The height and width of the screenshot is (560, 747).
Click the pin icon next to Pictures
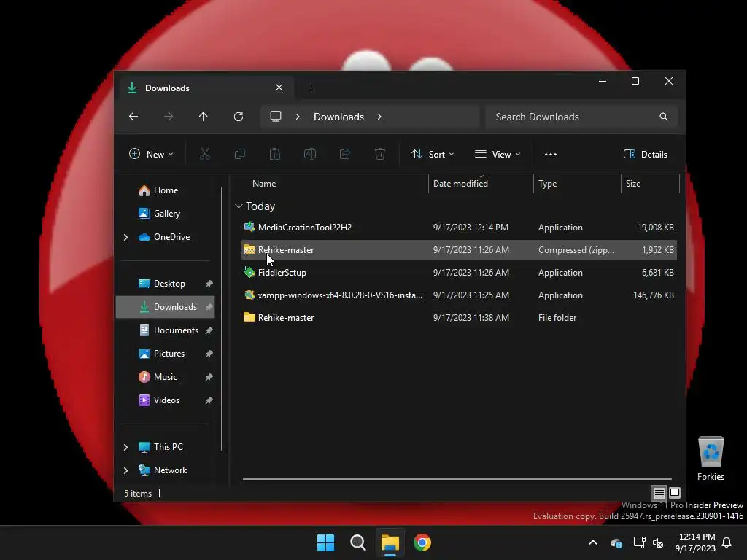click(209, 354)
